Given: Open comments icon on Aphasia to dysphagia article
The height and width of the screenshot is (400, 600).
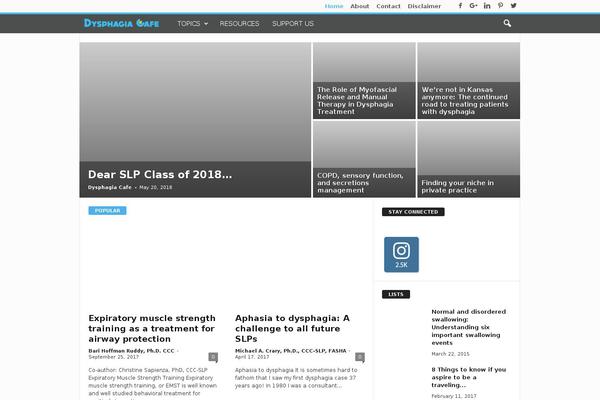Looking at the screenshot, I should (360, 357).
